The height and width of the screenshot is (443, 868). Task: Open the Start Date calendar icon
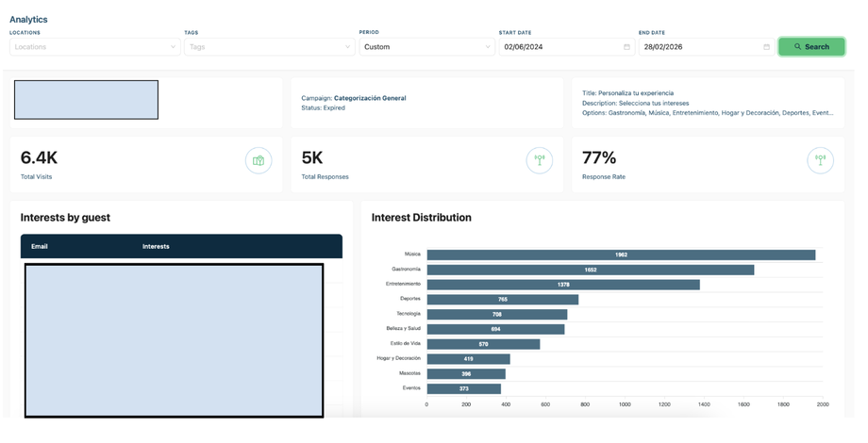click(626, 47)
